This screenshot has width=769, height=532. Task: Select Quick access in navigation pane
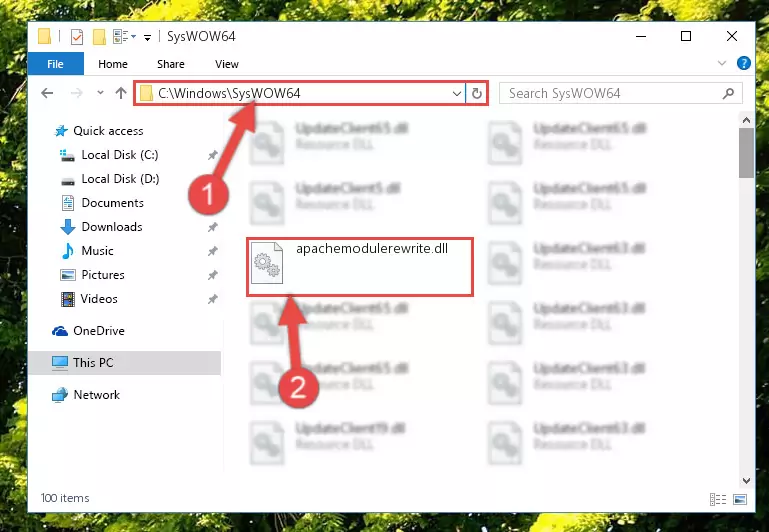pos(108,131)
